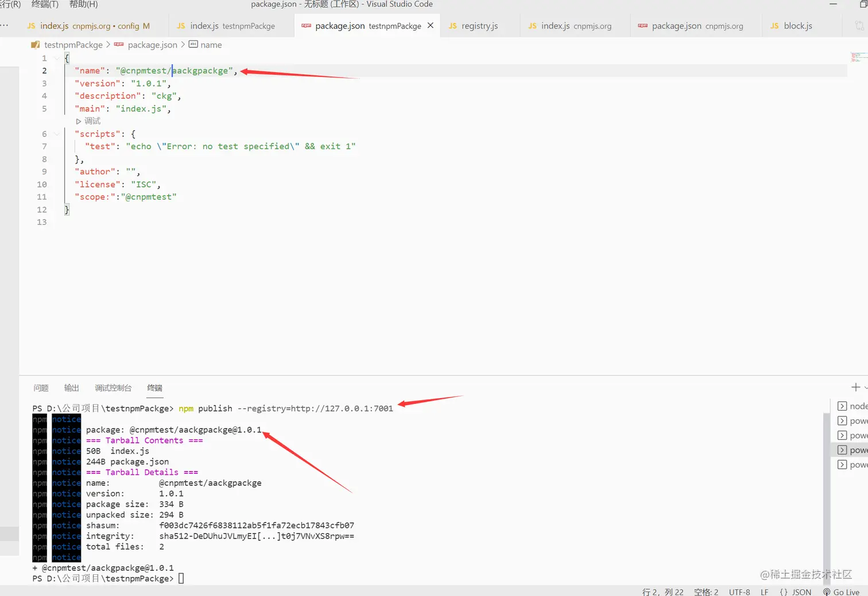The image size is (868, 596).
Task: Click the "author" key
Action: [x=95, y=172]
